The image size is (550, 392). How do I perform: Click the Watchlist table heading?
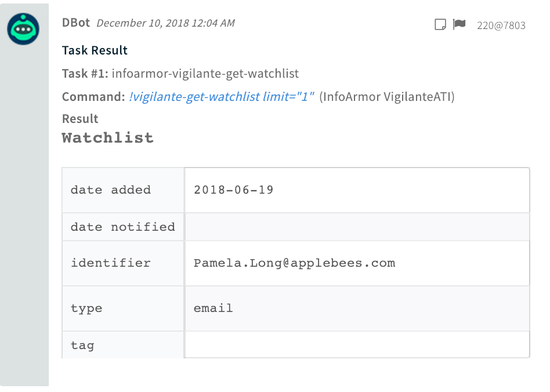tap(108, 138)
